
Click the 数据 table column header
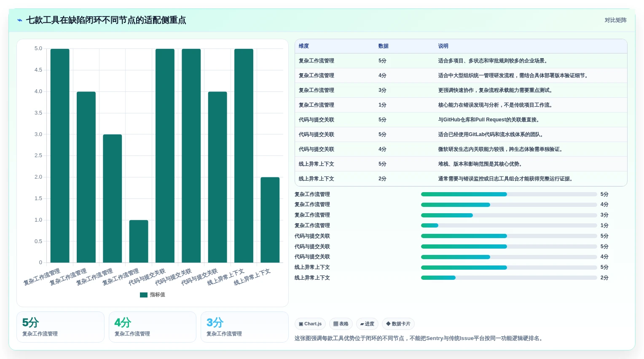(384, 46)
